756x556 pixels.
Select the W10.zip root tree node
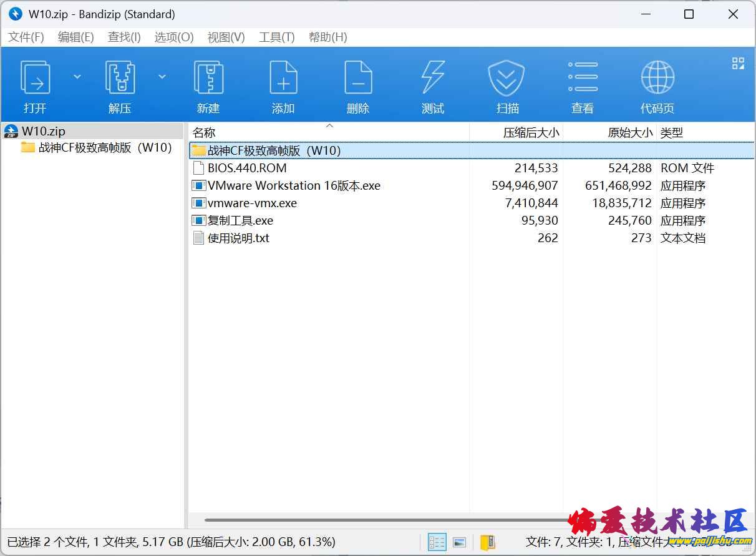click(43, 131)
